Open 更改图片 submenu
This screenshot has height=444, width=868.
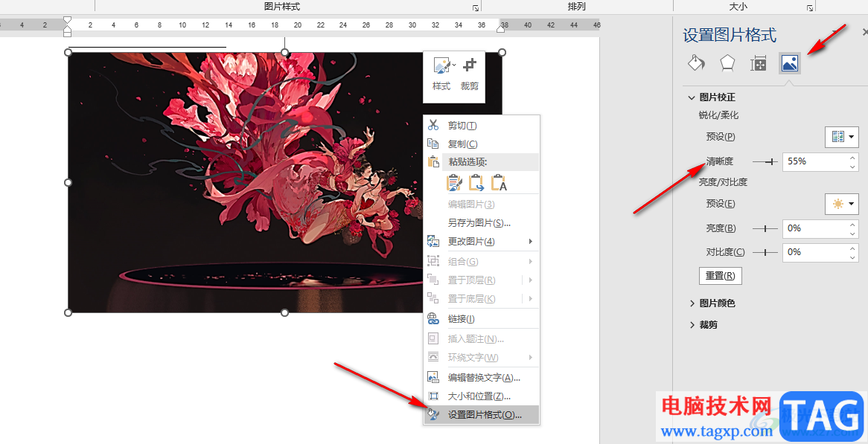[481, 242]
